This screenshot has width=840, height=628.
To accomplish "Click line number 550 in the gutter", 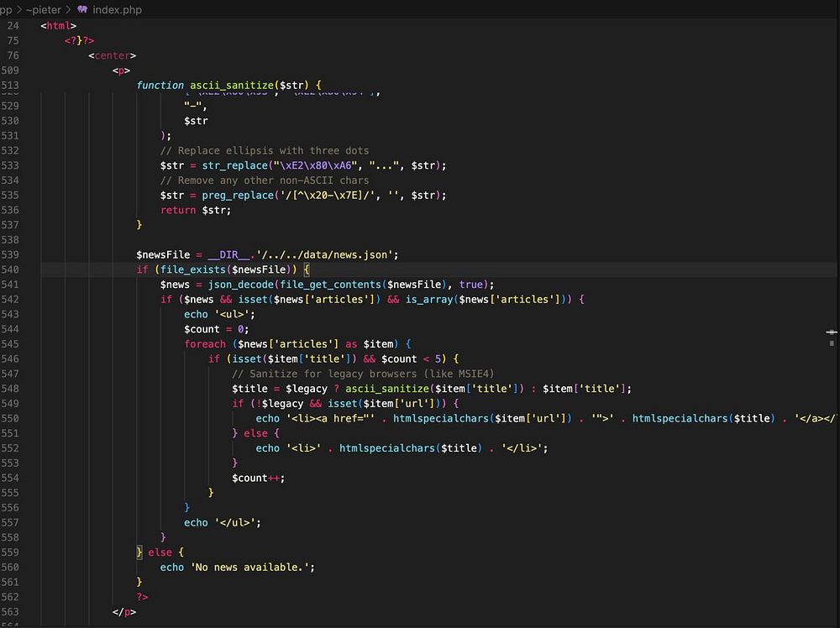I will pos(10,419).
